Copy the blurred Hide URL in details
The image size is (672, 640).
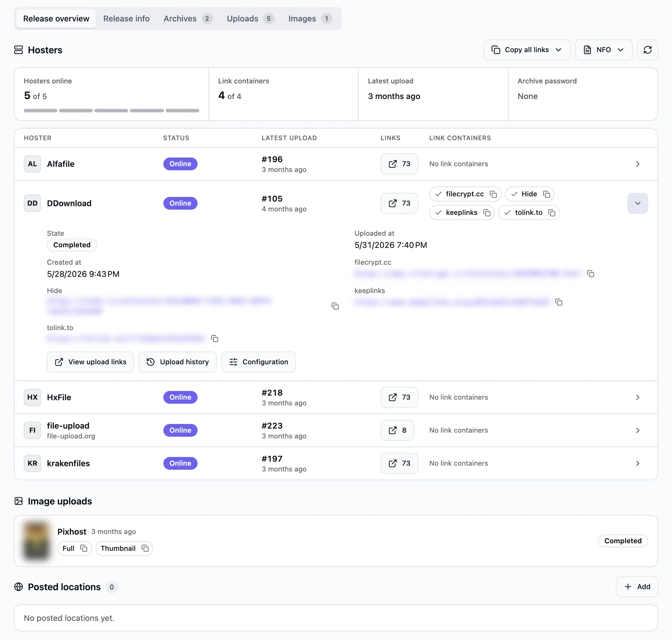pyautogui.click(x=335, y=306)
